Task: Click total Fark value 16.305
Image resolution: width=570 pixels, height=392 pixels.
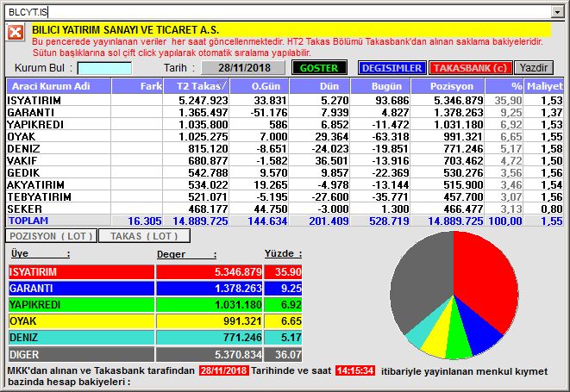Action: [145, 221]
